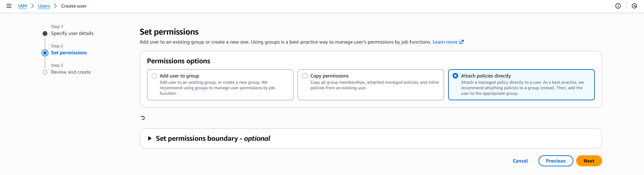Click the hexagon settings icon in header
Viewport: 644px width, 175px height.
(634, 6)
